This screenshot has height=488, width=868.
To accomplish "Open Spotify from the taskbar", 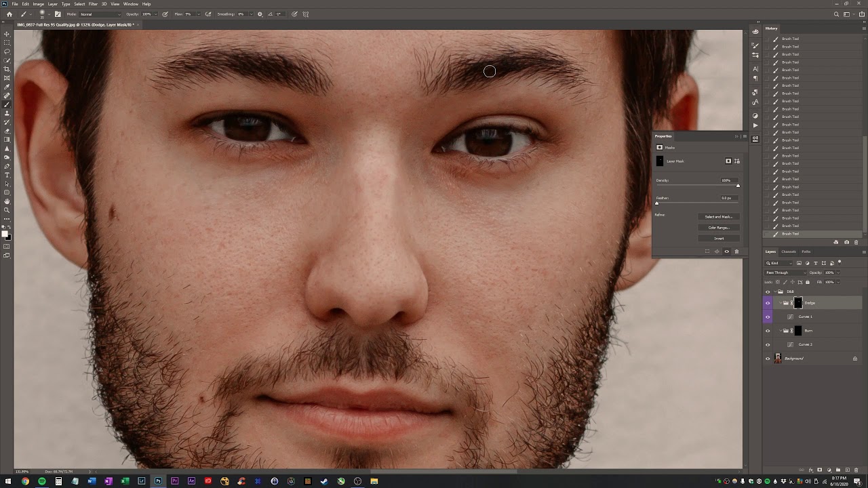I will [42, 481].
